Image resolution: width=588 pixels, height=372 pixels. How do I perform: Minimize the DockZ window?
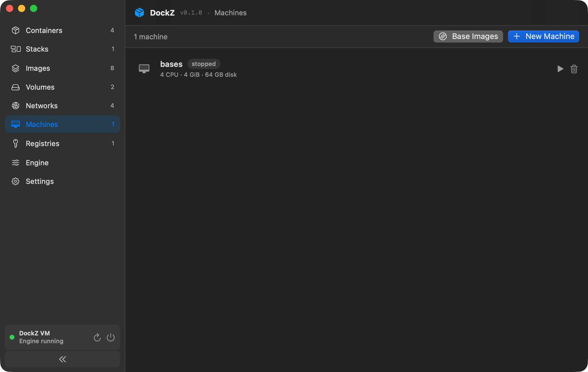(x=22, y=8)
